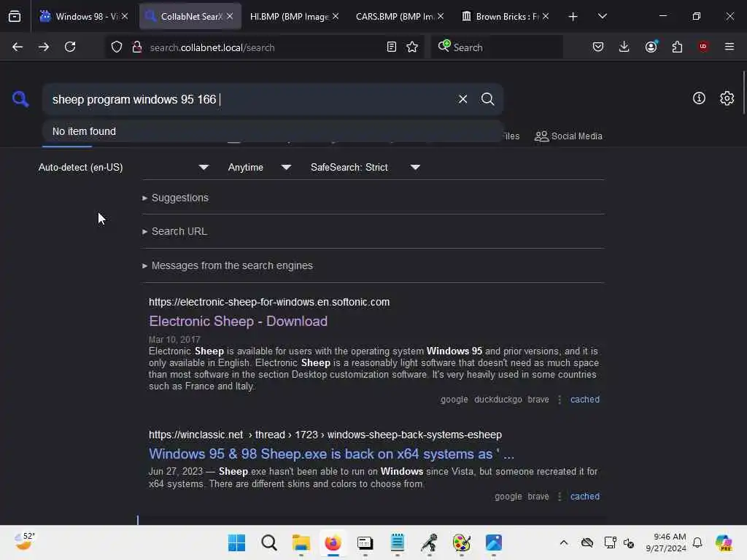The image size is (747, 560).
Task: Toggle reader view icon in address bar
Action: tap(392, 47)
